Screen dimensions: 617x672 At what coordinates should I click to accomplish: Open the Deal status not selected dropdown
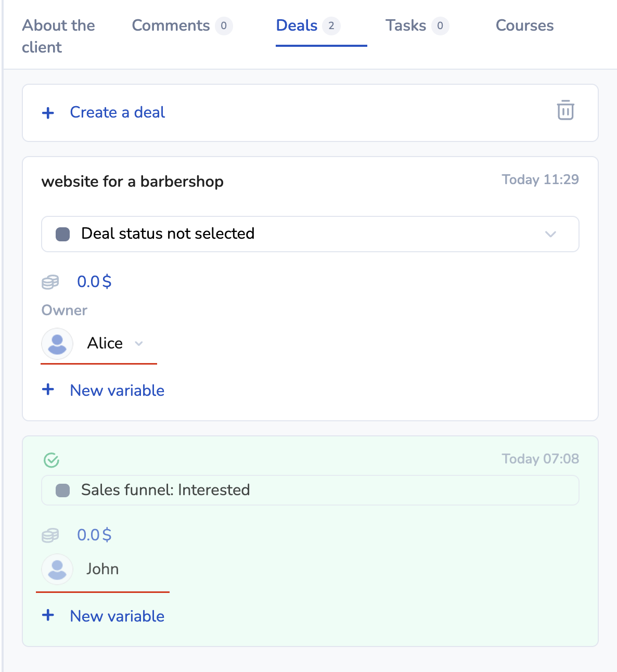click(310, 234)
